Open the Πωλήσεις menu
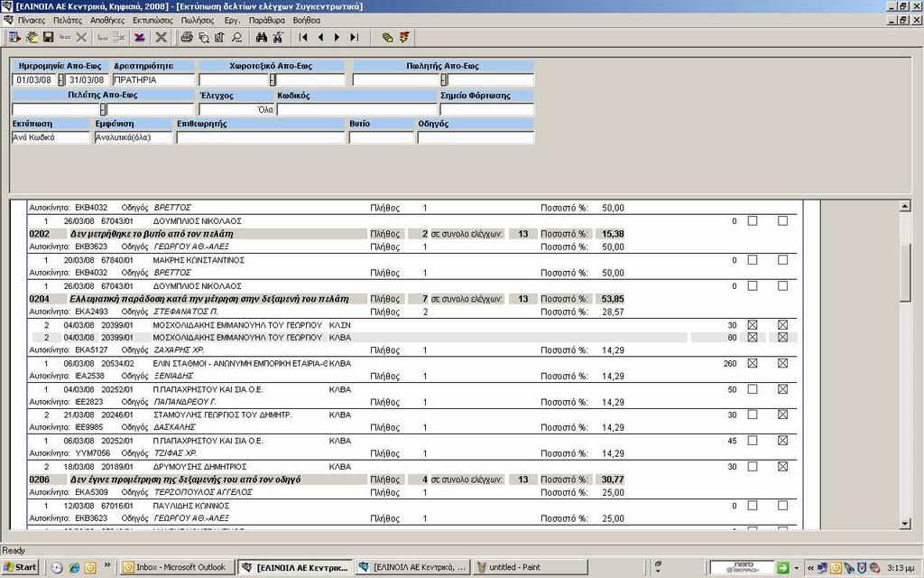 tap(198, 20)
